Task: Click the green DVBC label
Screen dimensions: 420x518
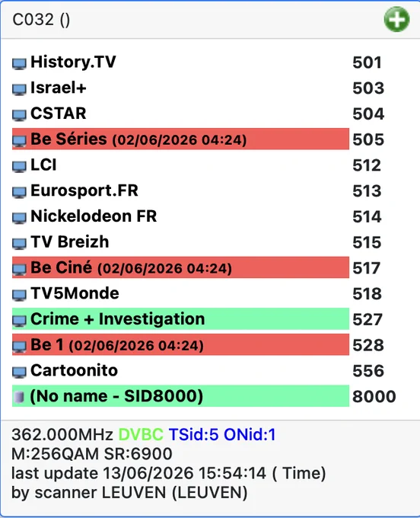Action: point(141,434)
